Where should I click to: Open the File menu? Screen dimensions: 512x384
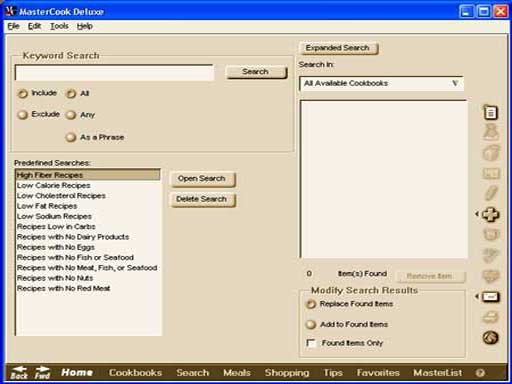pos(13,26)
